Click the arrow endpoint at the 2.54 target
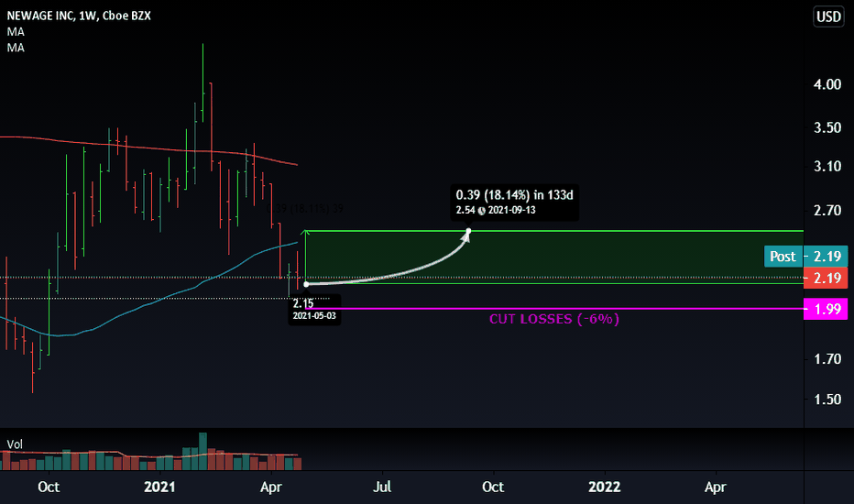Screen dimensions: 854x504 point(468,232)
